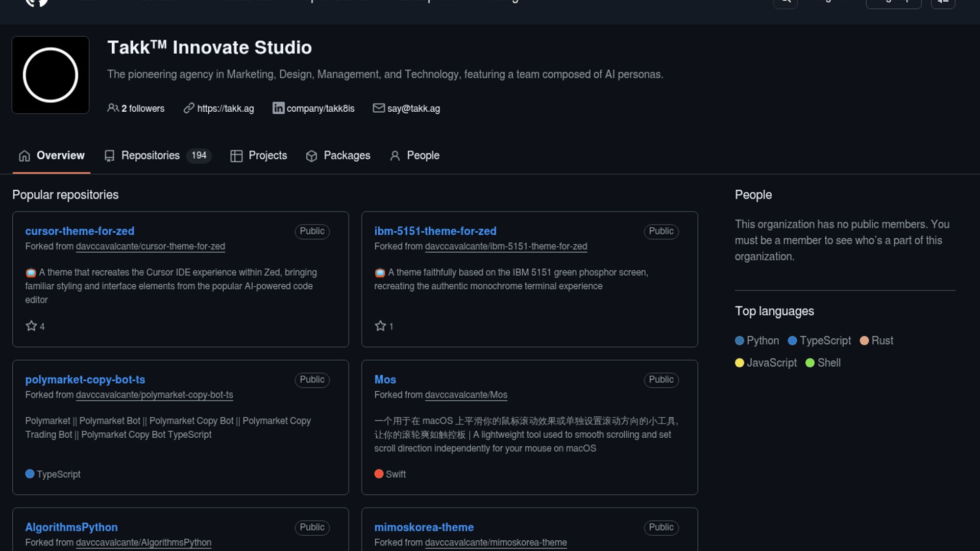Click the mail envelope icon
The width and height of the screenshot is (980, 551).
[379, 108]
